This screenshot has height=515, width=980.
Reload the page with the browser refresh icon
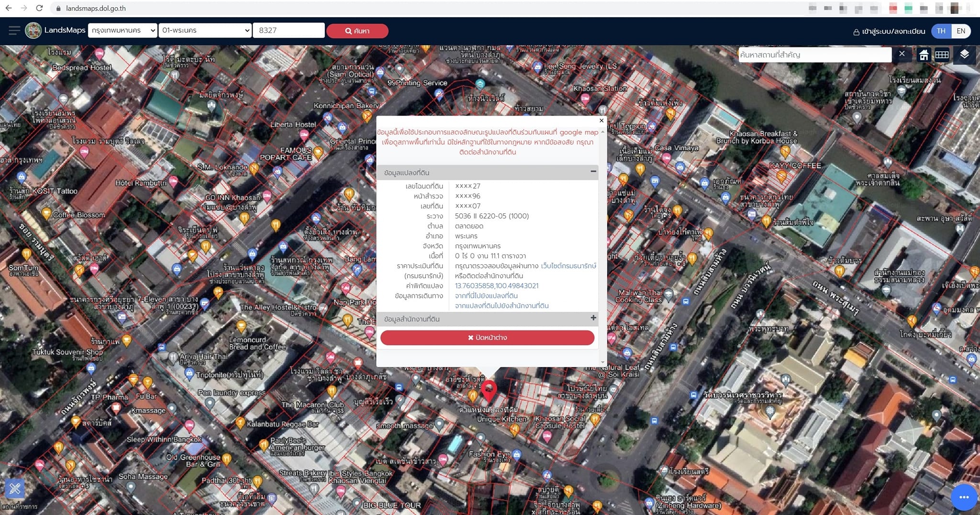pos(39,8)
